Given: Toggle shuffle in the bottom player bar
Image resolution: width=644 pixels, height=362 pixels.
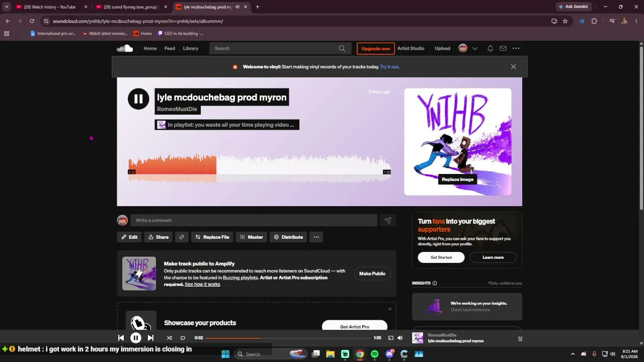Looking at the screenshot, I should (x=169, y=338).
